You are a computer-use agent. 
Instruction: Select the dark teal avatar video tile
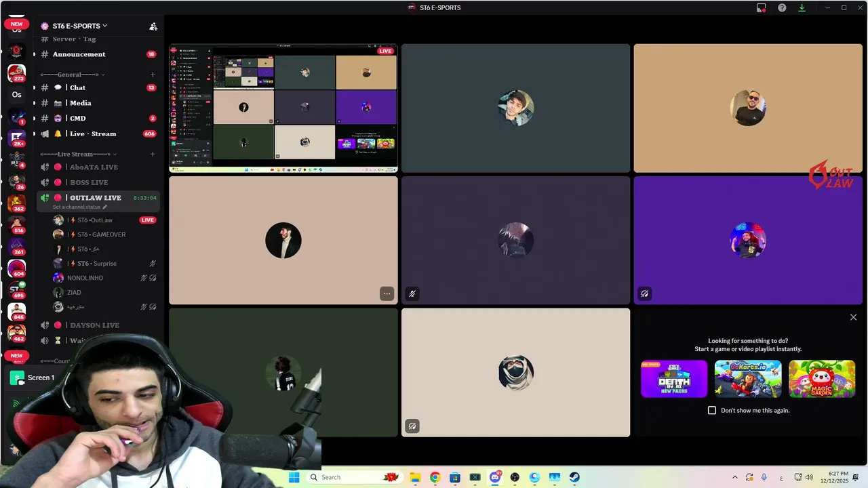515,108
